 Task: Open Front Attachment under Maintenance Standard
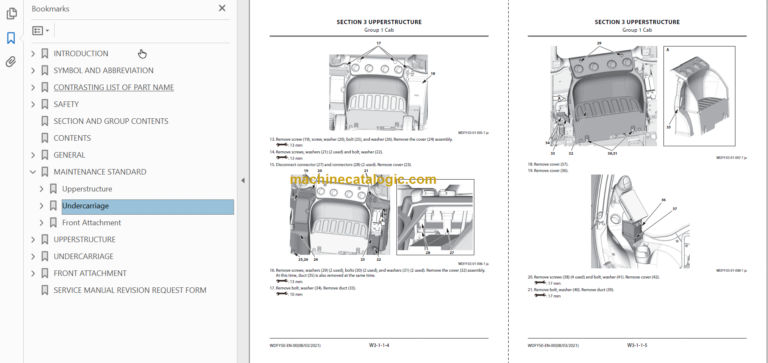[92, 223]
